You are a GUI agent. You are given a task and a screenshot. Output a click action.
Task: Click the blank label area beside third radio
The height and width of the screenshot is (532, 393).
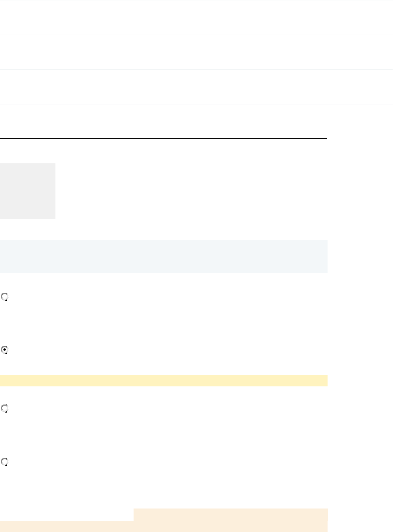pos(115,409)
